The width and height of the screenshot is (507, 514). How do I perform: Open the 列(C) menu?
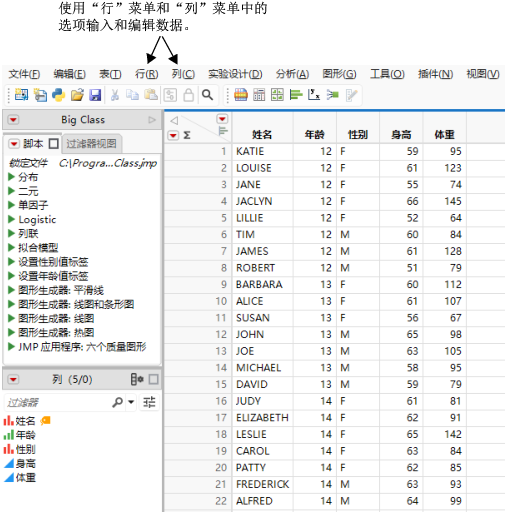[x=183, y=74]
